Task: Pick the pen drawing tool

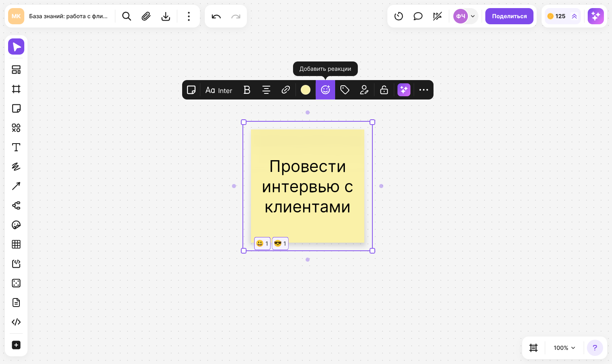Action: (16, 167)
